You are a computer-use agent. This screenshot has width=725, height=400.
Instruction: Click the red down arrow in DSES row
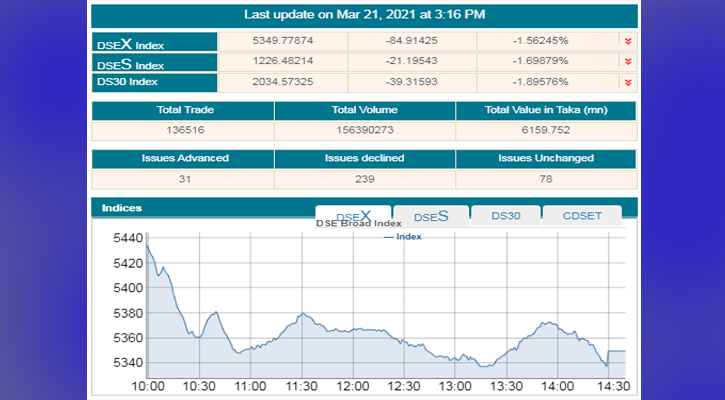pos(627,63)
